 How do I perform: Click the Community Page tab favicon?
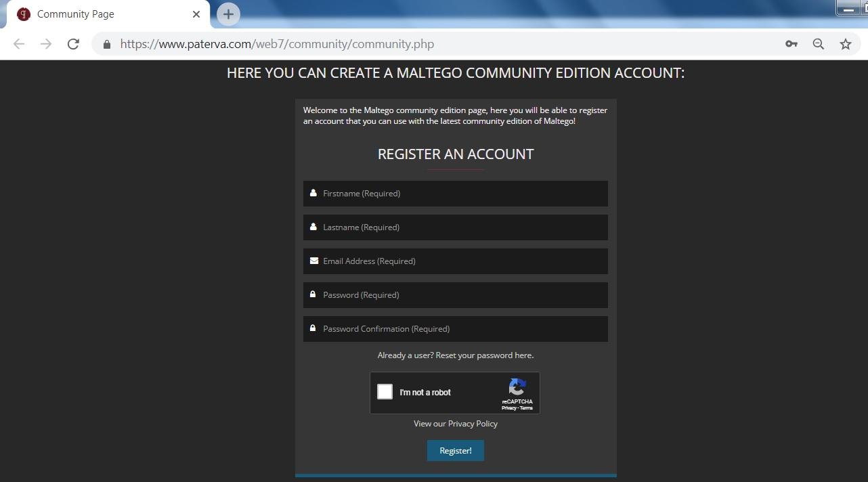click(24, 14)
